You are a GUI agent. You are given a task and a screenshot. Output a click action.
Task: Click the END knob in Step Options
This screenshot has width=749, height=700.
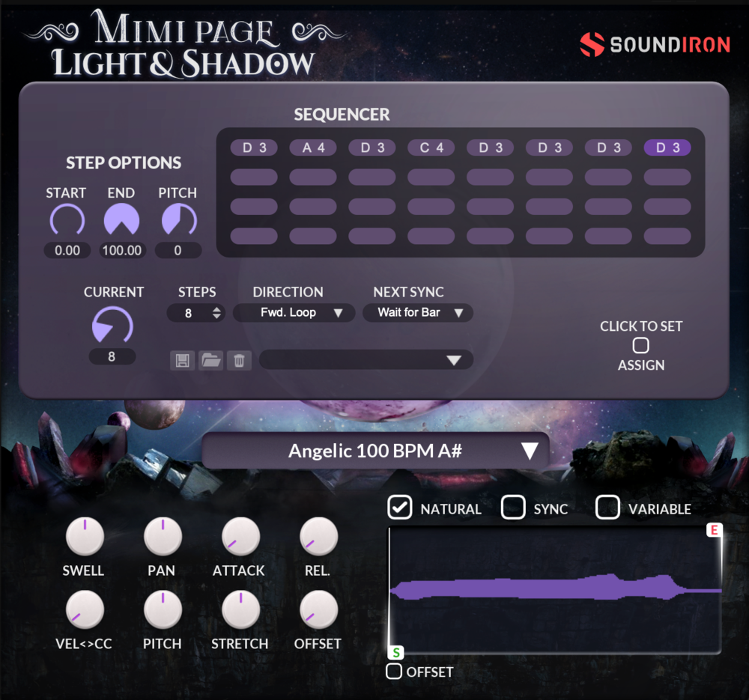122,220
